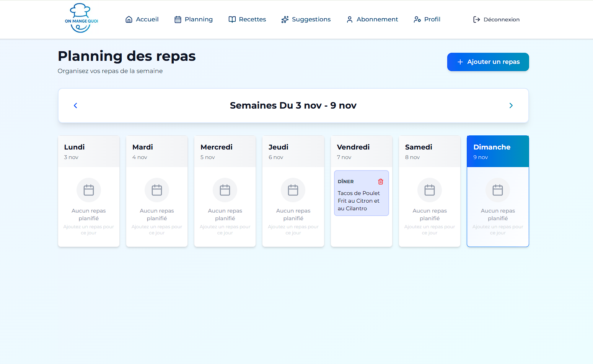Click Aucun repas planifié text under Mardi
Image resolution: width=593 pixels, height=364 pixels.
pyautogui.click(x=157, y=214)
